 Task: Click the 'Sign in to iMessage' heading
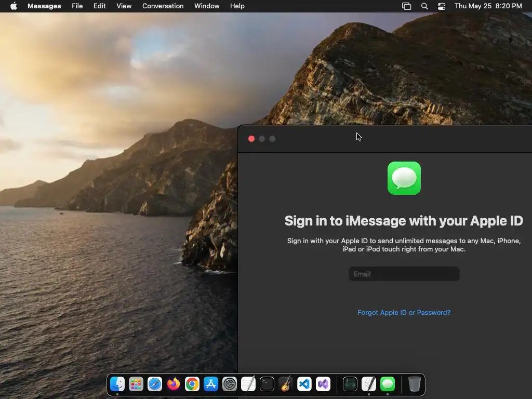(404, 221)
